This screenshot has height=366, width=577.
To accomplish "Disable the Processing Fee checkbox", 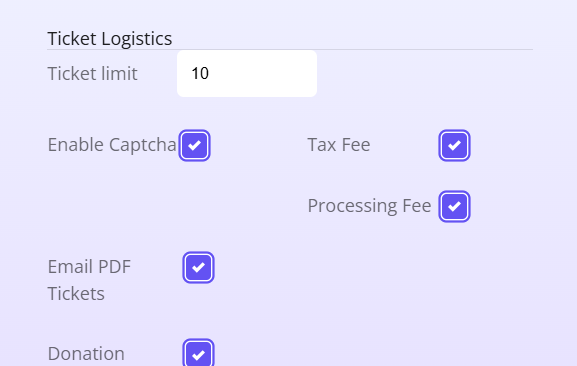I will (x=454, y=206).
